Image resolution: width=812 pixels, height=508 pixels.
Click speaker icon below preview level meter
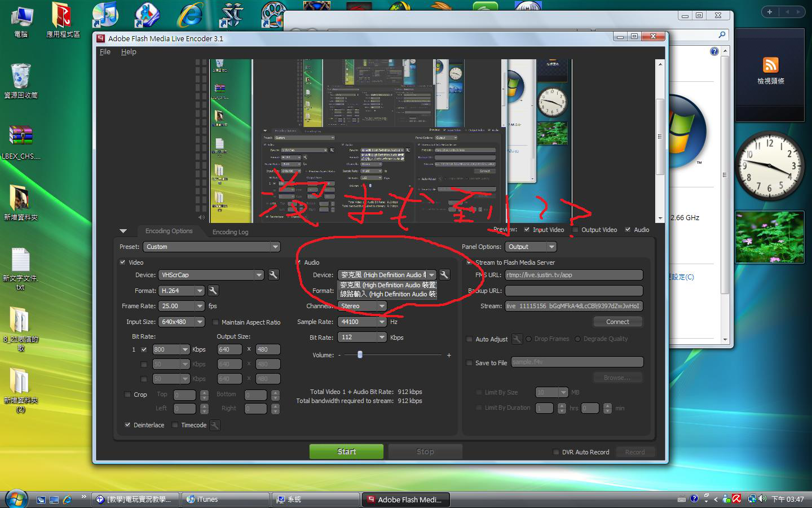click(202, 217)
